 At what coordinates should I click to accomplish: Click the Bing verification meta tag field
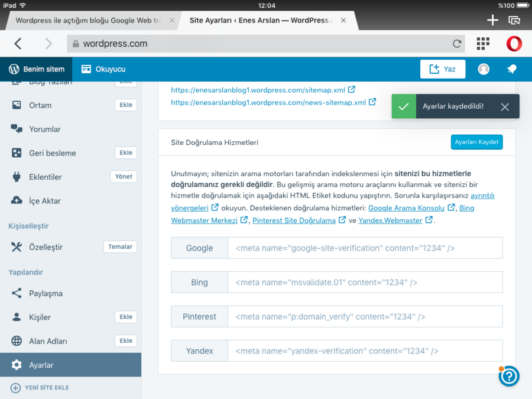365,283
